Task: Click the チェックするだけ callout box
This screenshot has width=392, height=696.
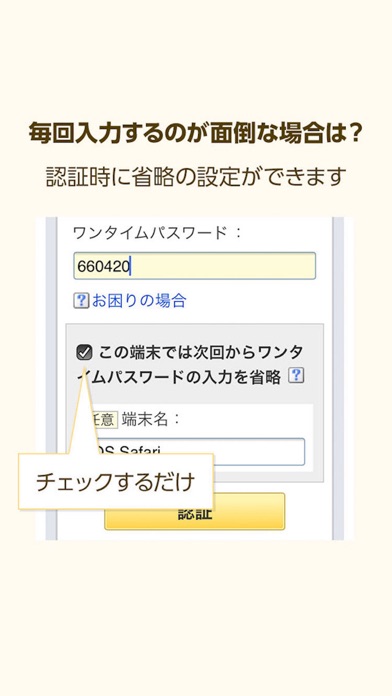Action: (116, 482)
